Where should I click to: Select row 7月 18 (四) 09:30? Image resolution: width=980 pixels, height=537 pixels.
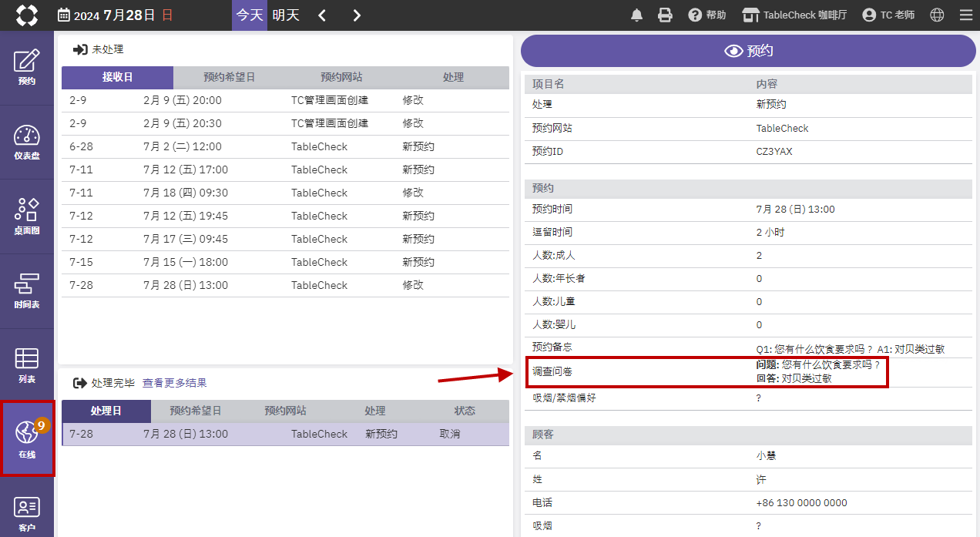tap(285, 193)
